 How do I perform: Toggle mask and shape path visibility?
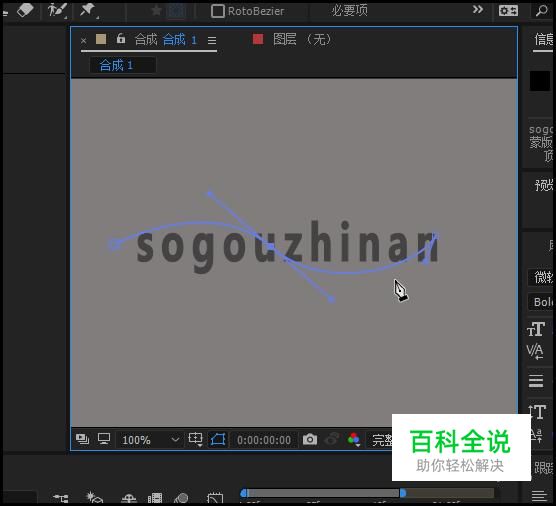pyautogui.click(x=218, y=440)
